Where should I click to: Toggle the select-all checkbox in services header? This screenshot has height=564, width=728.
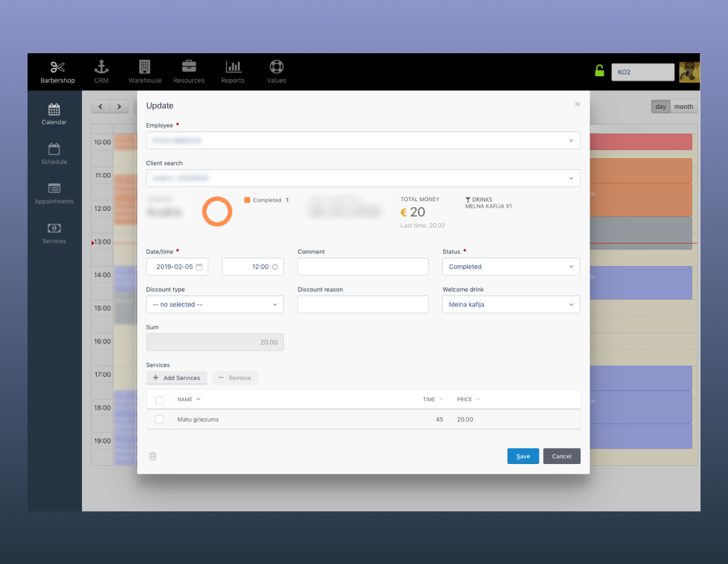click(159, 400)
